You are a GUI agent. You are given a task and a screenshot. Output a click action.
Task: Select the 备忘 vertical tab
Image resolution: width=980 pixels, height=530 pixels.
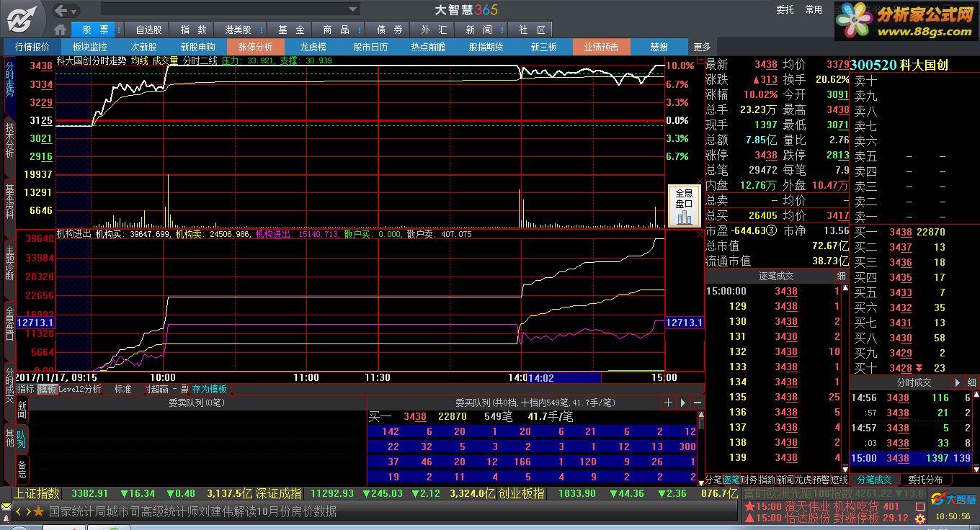22,469
